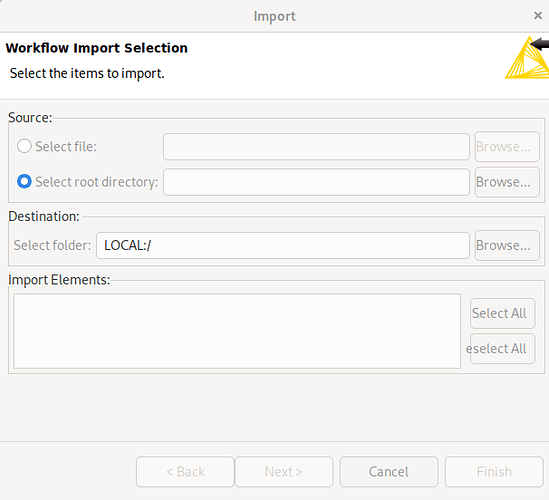Click the Workflow Import Selection heading
This screenshot has height=500, width=549.
point(97,48)
